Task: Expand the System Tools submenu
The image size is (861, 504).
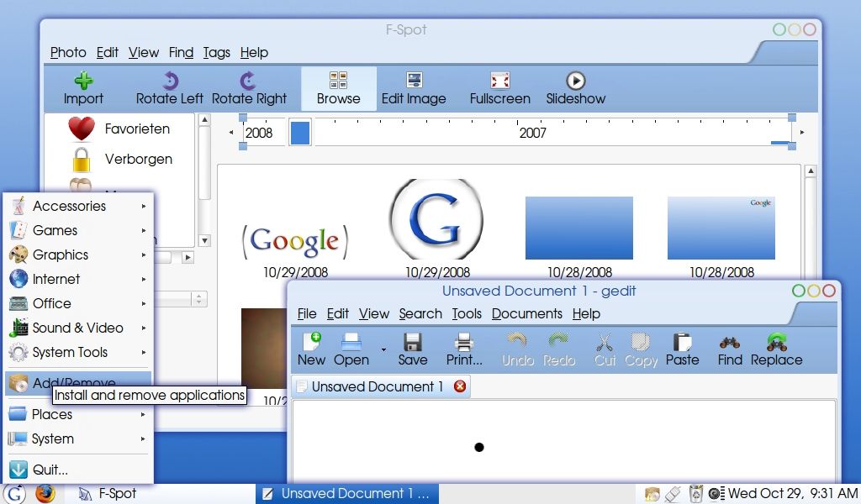Action: (x=78, y=352)
